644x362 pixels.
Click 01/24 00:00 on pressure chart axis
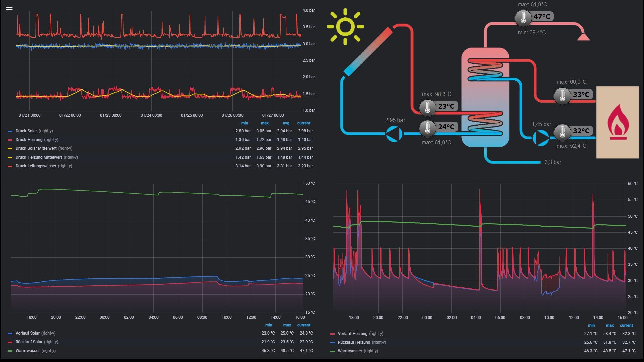(151, 115)
